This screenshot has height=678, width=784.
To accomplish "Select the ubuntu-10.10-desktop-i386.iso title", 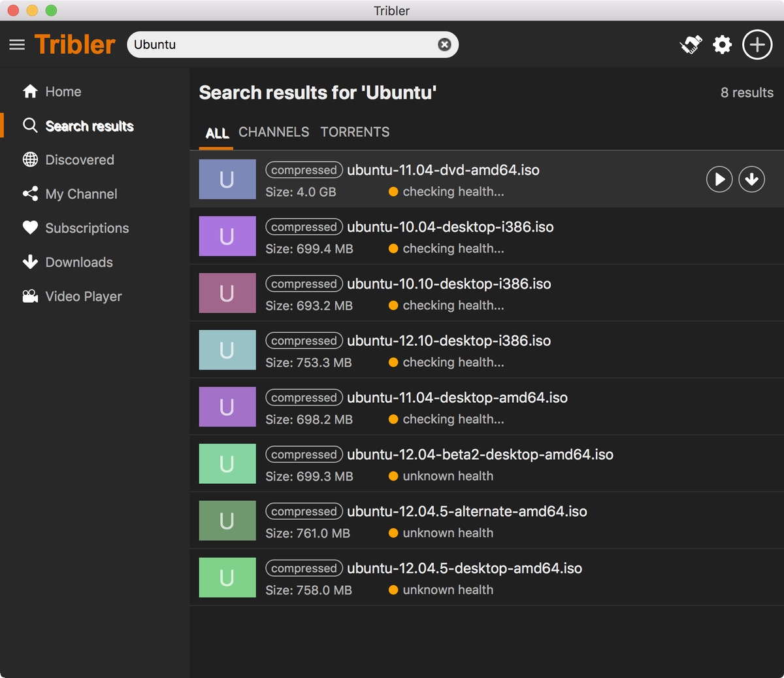I will click(x=449, y=284).
